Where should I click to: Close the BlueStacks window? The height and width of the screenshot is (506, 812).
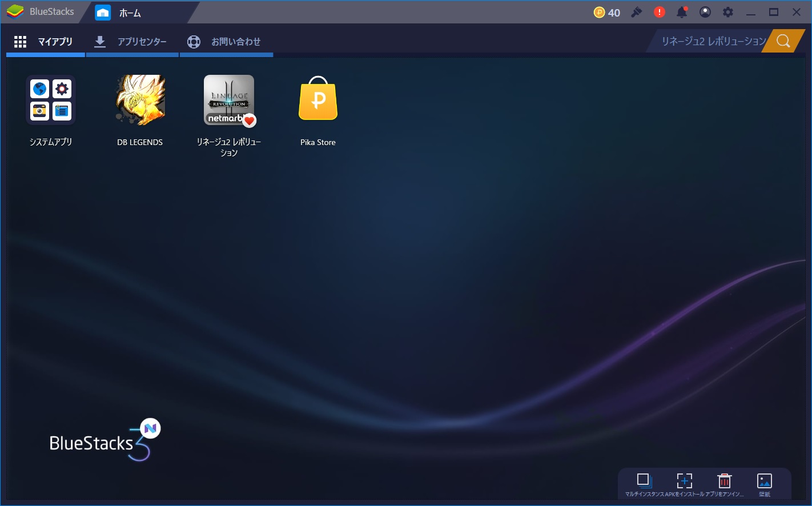tap(797, 12)
